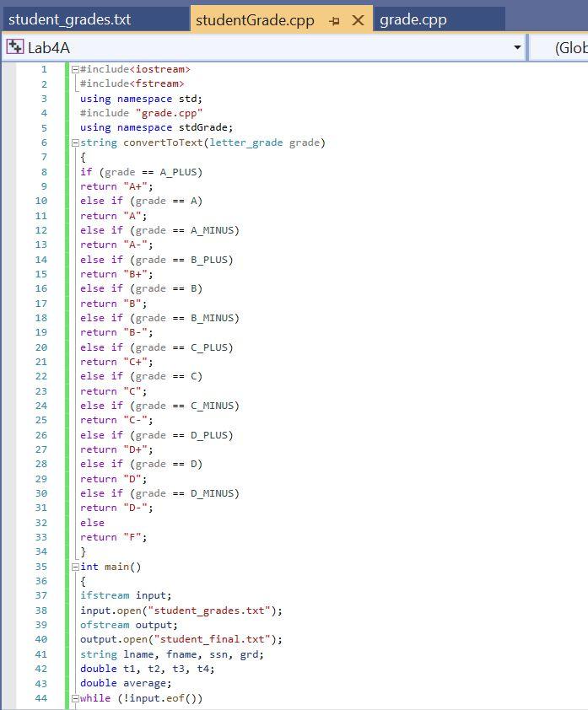Click "D_PLUS" on line 26
This screenshot has height=710, width=588.
pyautogui.click(x=209, y=435)
